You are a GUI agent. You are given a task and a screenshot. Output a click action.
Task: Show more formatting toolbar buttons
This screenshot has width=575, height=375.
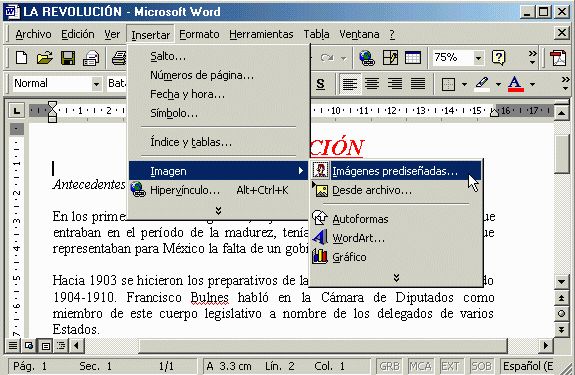click(x=565, y=84)
